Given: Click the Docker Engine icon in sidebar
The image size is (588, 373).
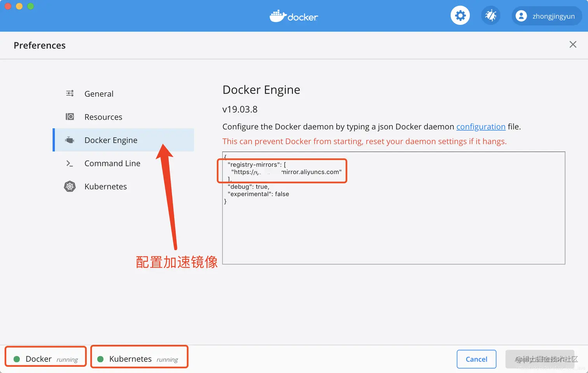Looking at the screenshot, I should [70, 140].
